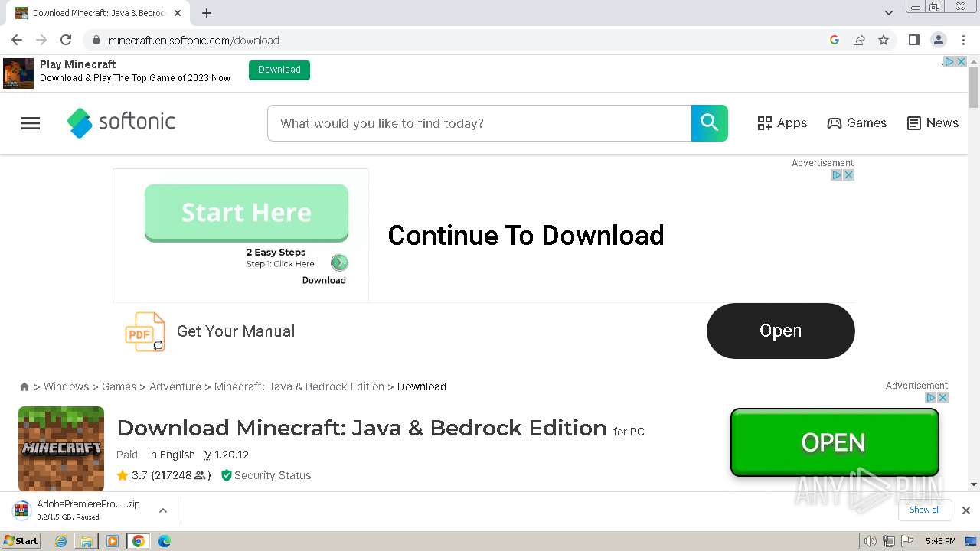Go forward with the browser arrow

41,40
